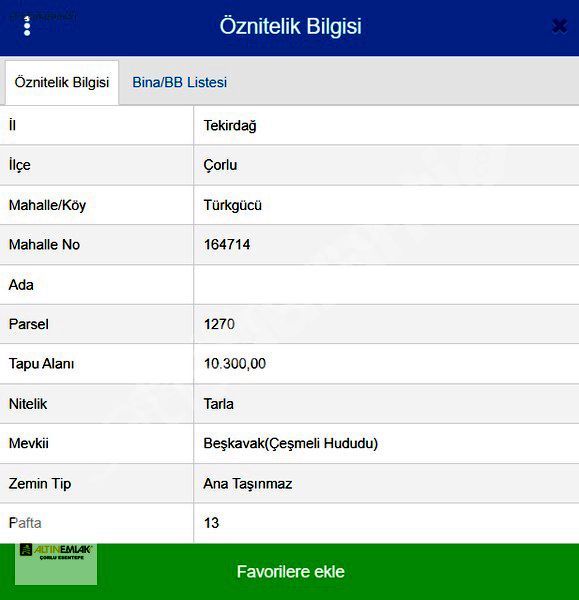Switch to Bina/BB Listesi tab
Image resolution: width=579 pixels, height=600 pixels.
click(x=179, y=82)
